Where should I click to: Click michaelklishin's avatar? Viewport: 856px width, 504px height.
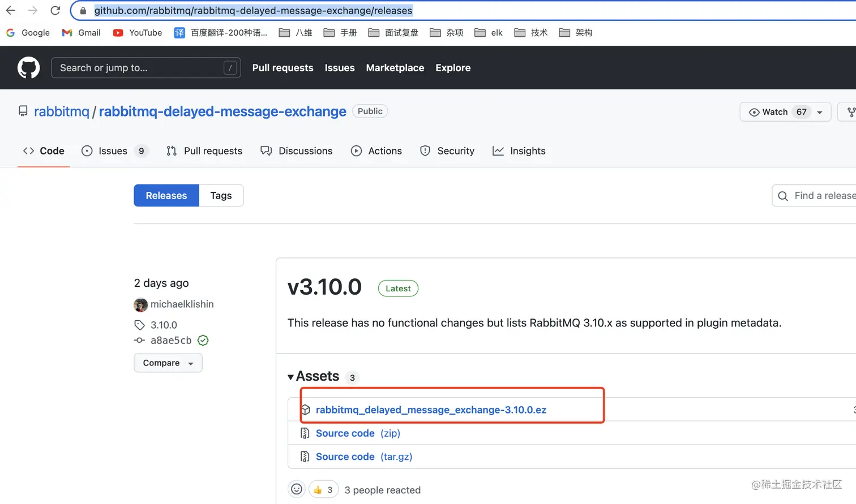click(x=140, y=305)
